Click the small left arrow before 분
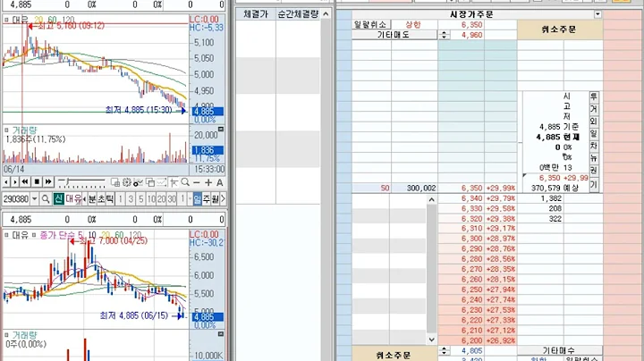Image resolution: width=644 pixels, height=361 pixels. point(84,199)
